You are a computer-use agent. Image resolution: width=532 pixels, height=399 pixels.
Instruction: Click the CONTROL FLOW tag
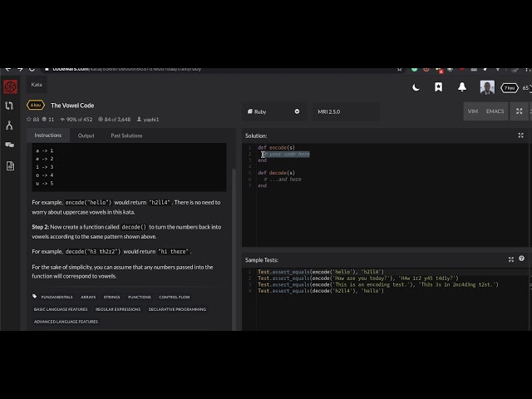click(x=175, y=297)
